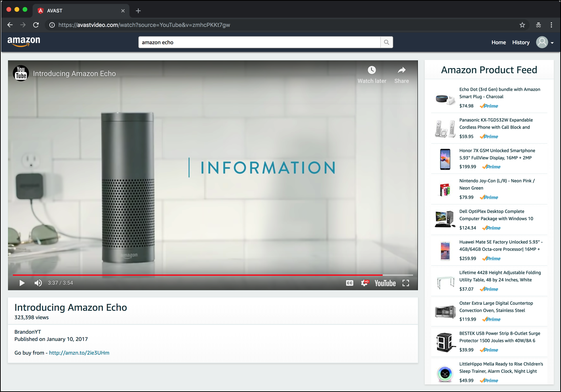This screenshot has width=561, height=392.
Task: Add video to Watch later
Action: [x=372, y=75]
